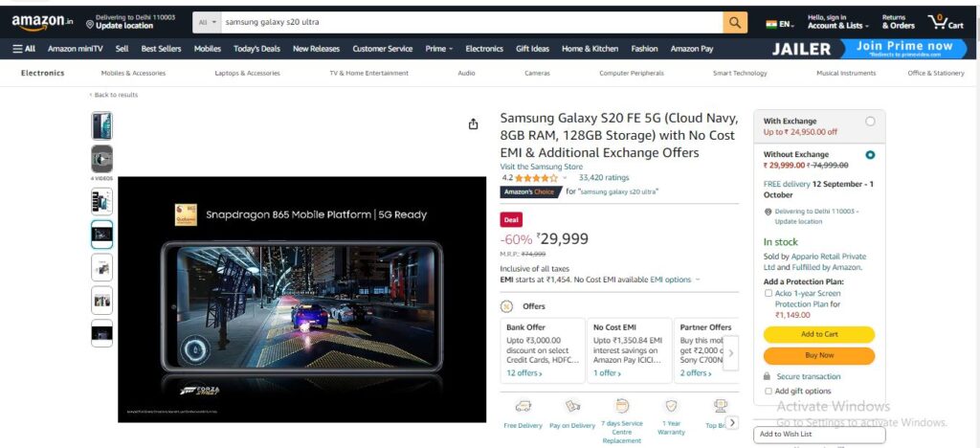The image size is (980, 448).
Task: Select the last product thumbnail
Action: click(101, 333)
